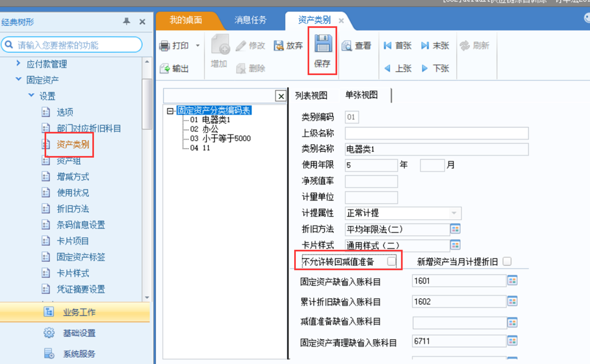This screenshot has height=364, width=590.
Task: Click the Save (保存) floppy disk icon
Action: point(323,45)
